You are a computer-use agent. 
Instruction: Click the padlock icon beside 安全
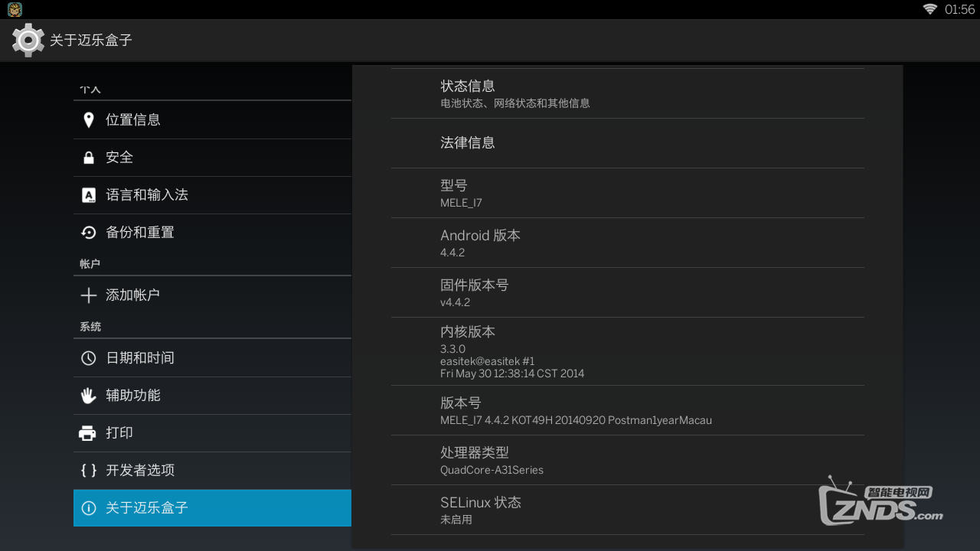[89, 158]
